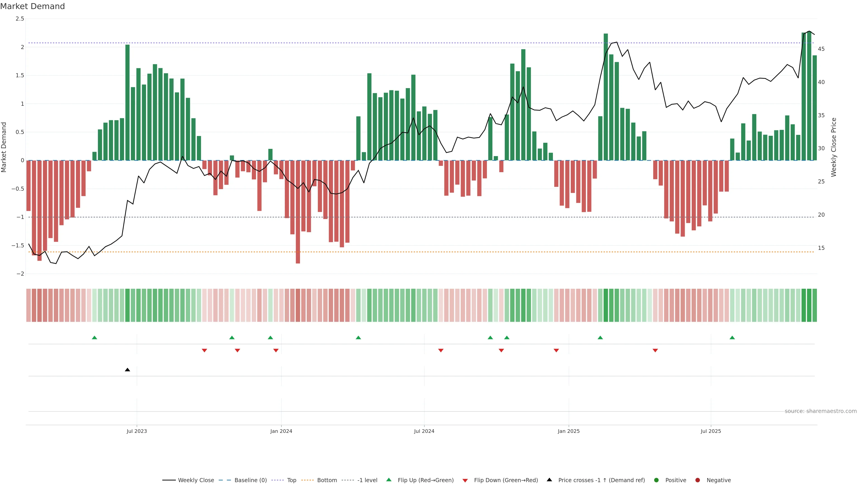Image resolution: width=868 pixels, height=488 pixels.
Task: Toggle Baseline (0) legend entry
Action: point(250,480)
